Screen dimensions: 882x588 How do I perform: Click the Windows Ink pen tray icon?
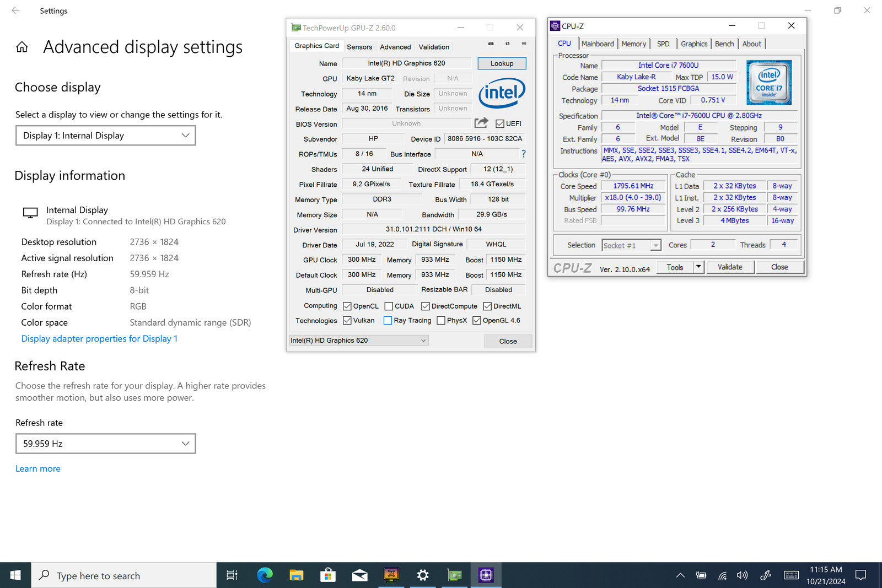coord(766,575)
